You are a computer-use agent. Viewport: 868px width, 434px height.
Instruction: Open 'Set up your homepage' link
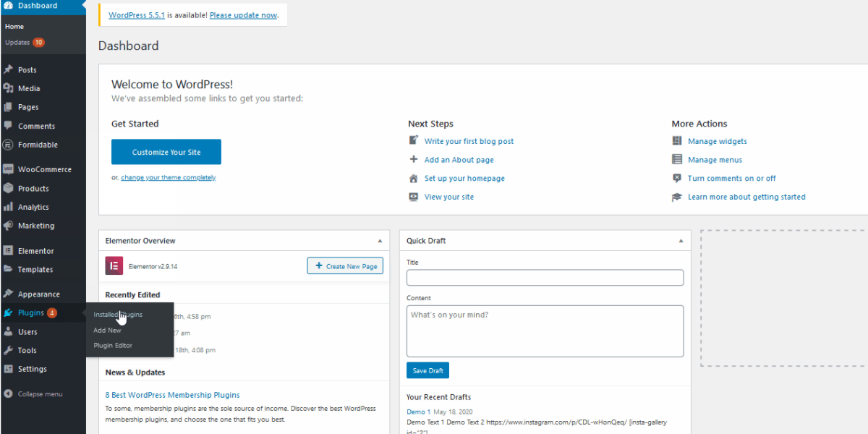[x=465, y=179]
